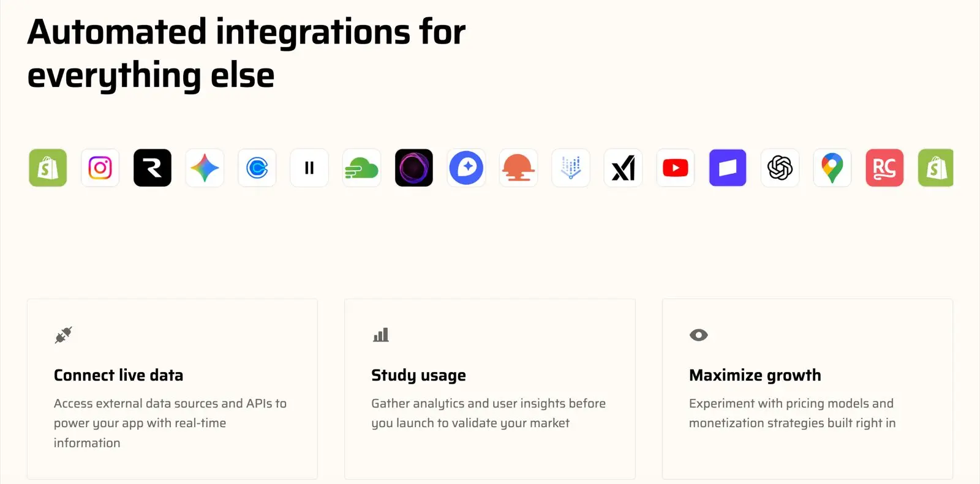
Task: Click the black icon with purple ring
Action: tap(414, 168)
